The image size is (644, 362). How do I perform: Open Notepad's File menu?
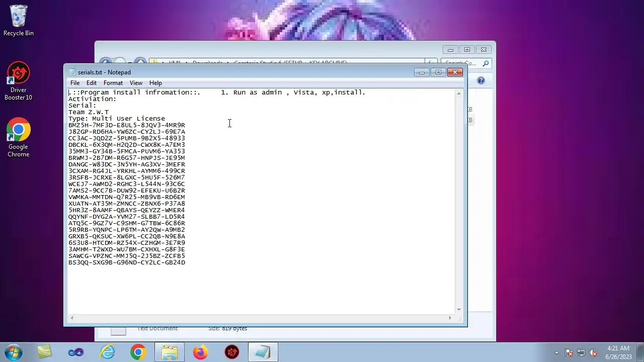point(75,83)
